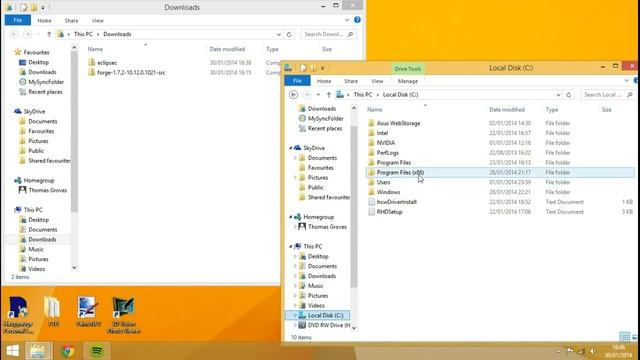Select Thomas Groves in Downloads window sidebar
The height and width of the screenshot is (360, 640).
(x=47, y=190)
